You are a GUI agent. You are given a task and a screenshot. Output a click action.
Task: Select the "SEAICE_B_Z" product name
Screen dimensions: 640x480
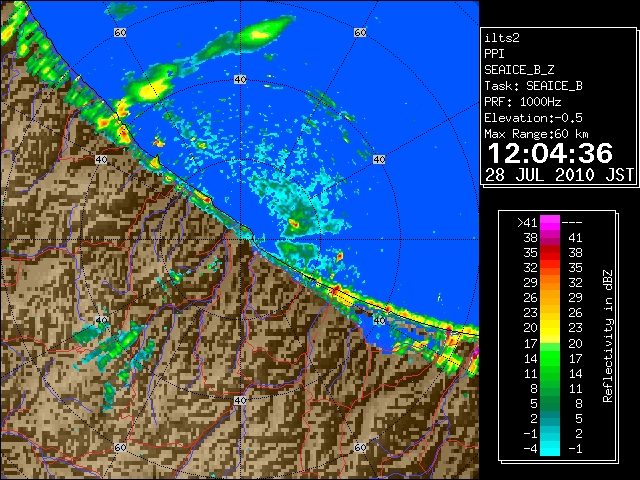pyautogui.click(x=519, y=70)
